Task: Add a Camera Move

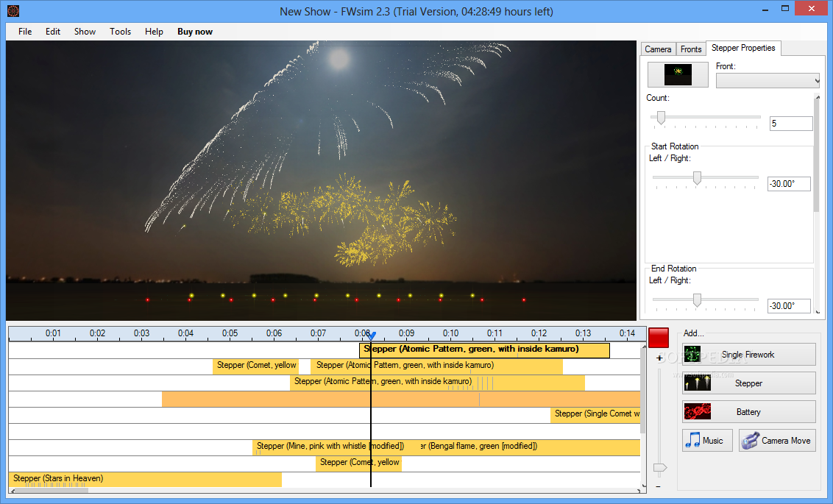Action: 776,440
